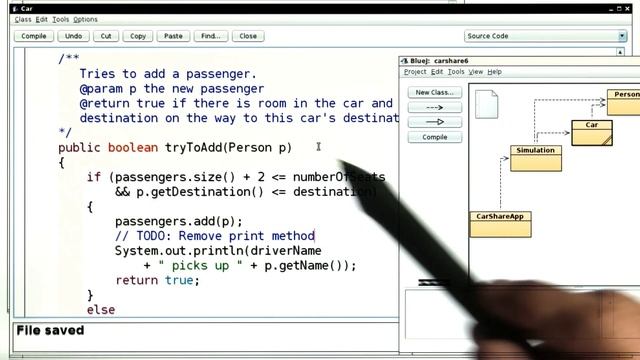Click the 'return true;' statement
Screen dimensions: 640x360
[x=157, y=280]
